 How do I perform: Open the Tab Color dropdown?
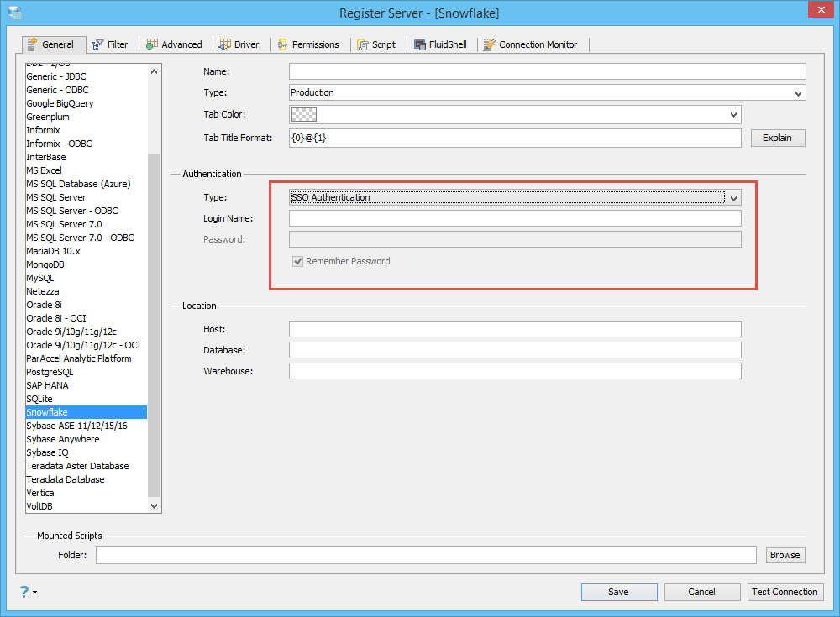click(733, 115)
